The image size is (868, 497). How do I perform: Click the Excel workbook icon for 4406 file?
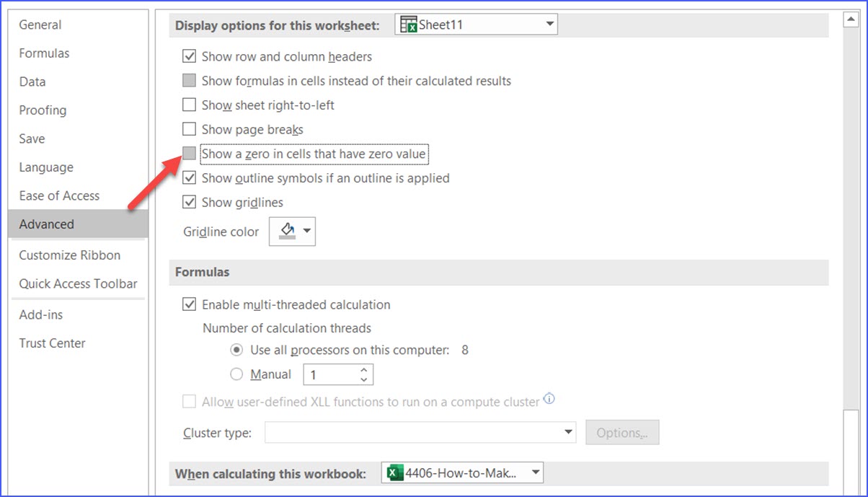pos(394,473)
